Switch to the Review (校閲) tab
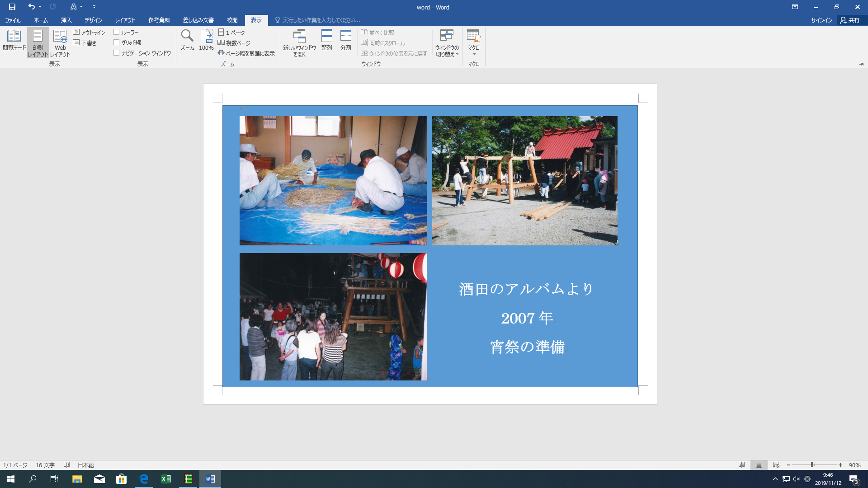Screen dimensions: 868x488 click(x=232, y=20)
